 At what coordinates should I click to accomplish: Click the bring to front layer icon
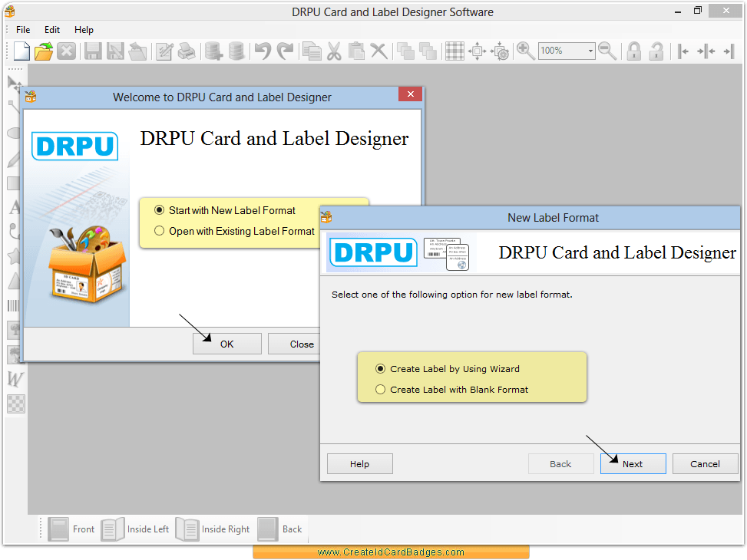pos(405,51)
